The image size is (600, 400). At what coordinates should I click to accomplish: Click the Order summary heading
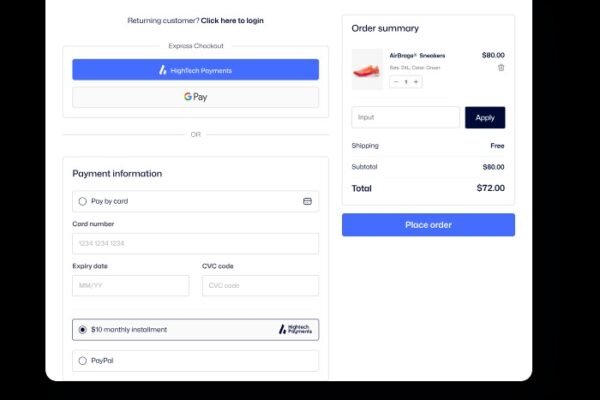385,28
